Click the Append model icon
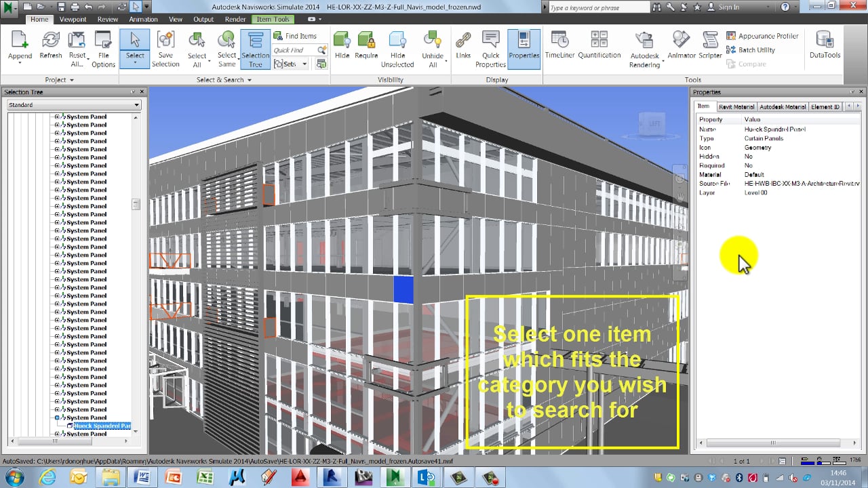This screenshot has height=488, width=868. point(20,40)
